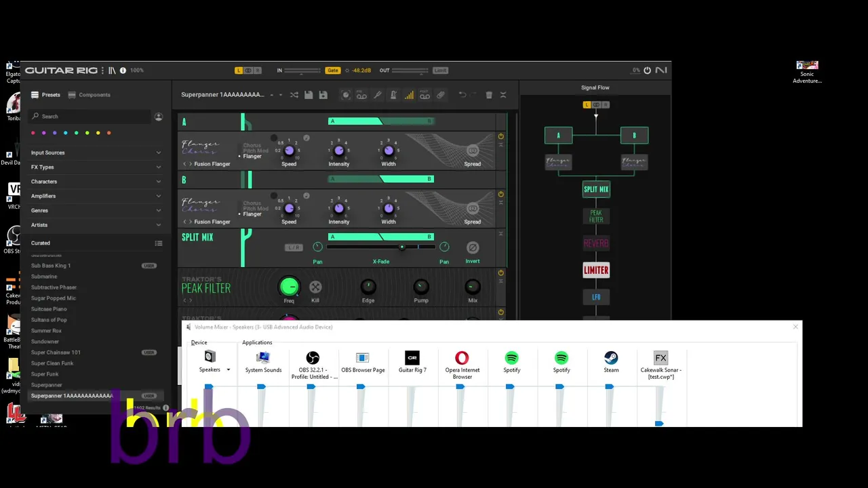Click the Cakewalk Sonar volume slider handle

(x=659, y=424)
